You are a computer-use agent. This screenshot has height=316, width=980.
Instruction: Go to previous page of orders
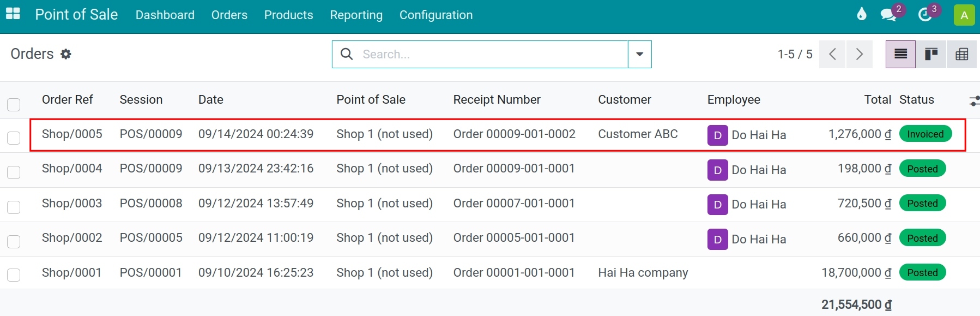(x=832, y=54)
